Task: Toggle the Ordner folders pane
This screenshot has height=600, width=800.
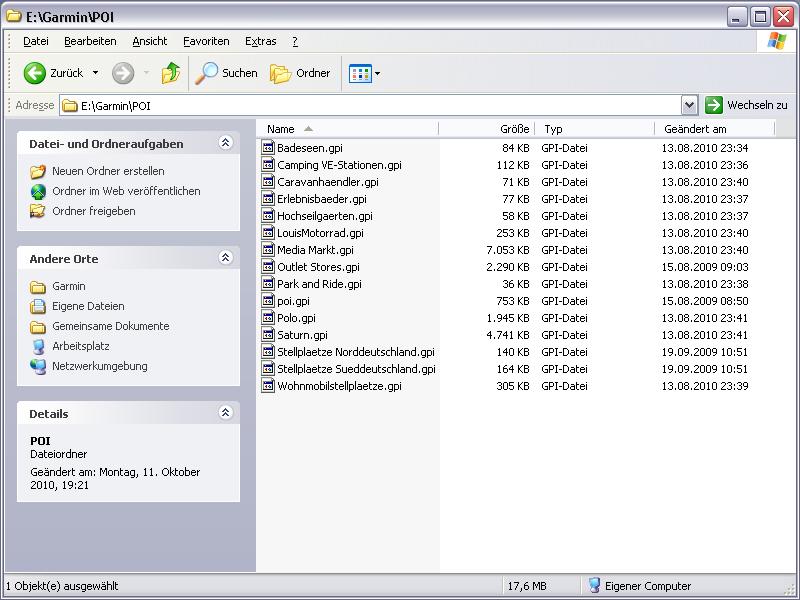Action: tap(301, 73)
